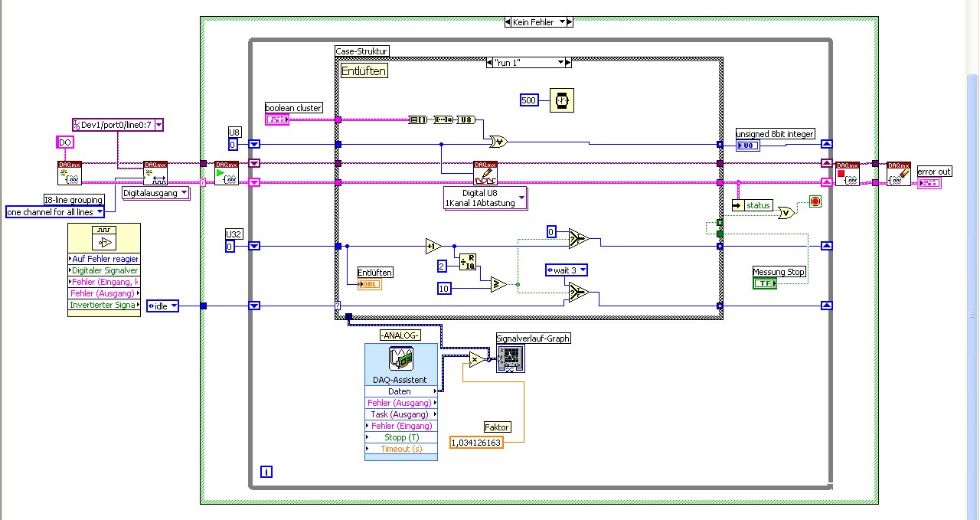Screen dimensions: 980x520
Task: Go to previous case of "run 1" structure
Action: click(490, 63)
